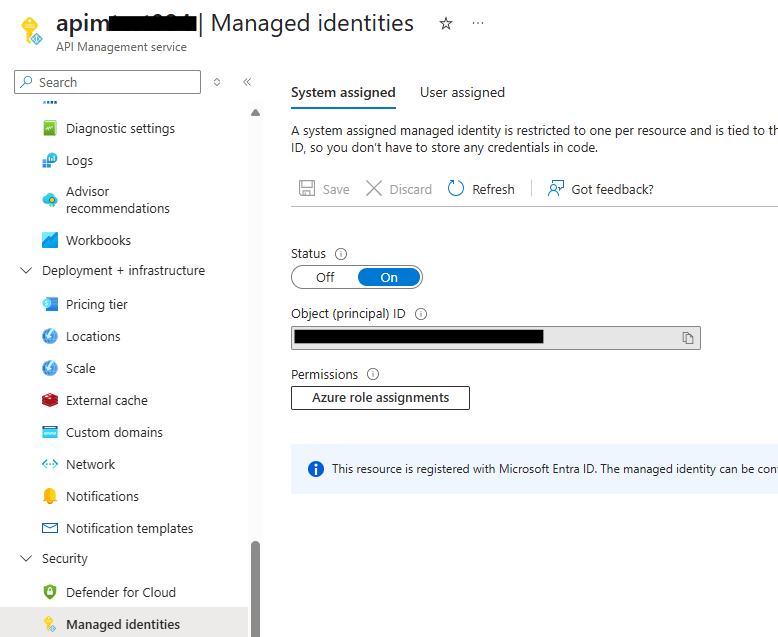Open Notification templates page
This screenshot has width=778, height=637.
[130, 528]
